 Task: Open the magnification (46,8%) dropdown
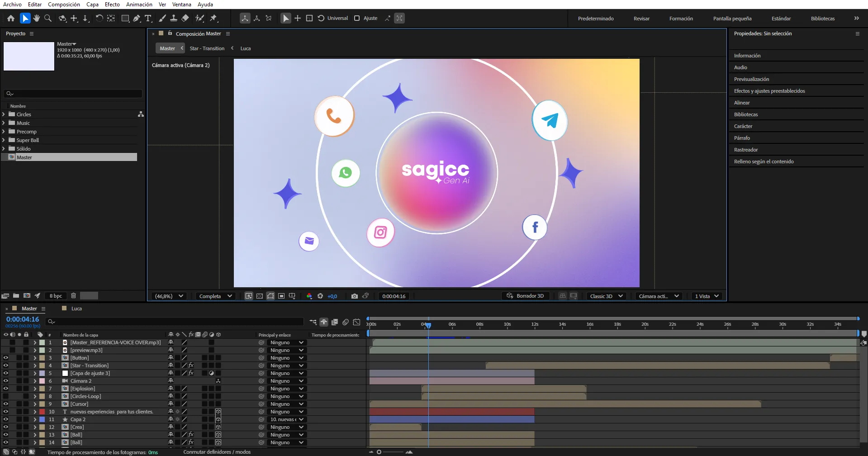point(169,296)
